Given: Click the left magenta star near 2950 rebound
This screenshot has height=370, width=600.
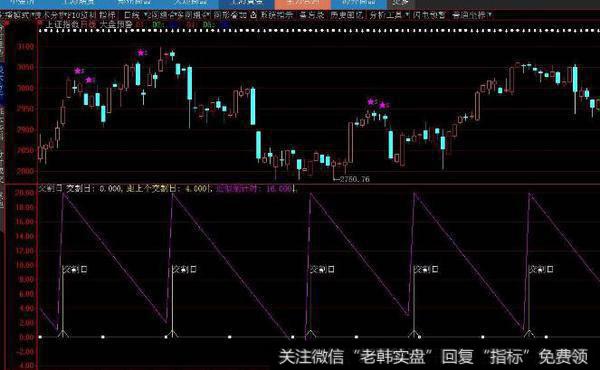Looking at the screenshot, I should (x=370, y=102).
